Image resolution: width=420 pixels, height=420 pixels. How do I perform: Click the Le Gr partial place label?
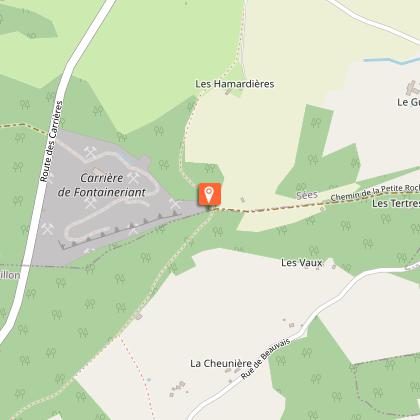tap(408, 102)
